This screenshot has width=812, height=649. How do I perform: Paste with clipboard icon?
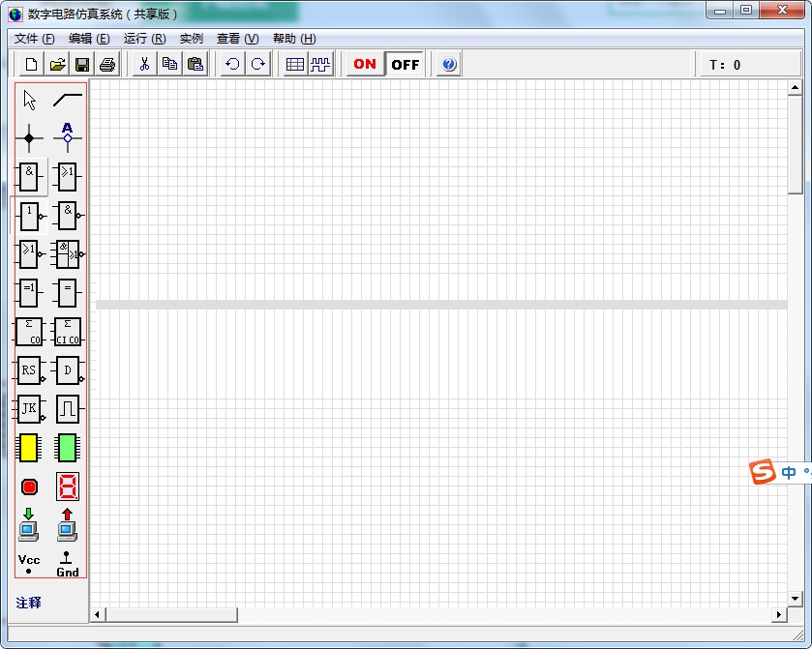(x=195, y=64)
